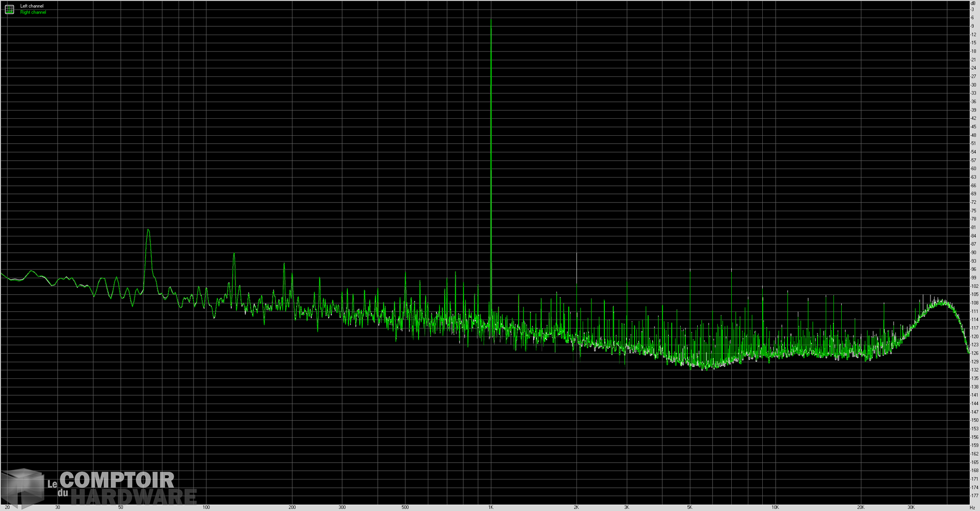The height and width of the screenshot is (511, 980).
Task: Click the top of the 60 Hz hum peak
Action: (148, 230)
